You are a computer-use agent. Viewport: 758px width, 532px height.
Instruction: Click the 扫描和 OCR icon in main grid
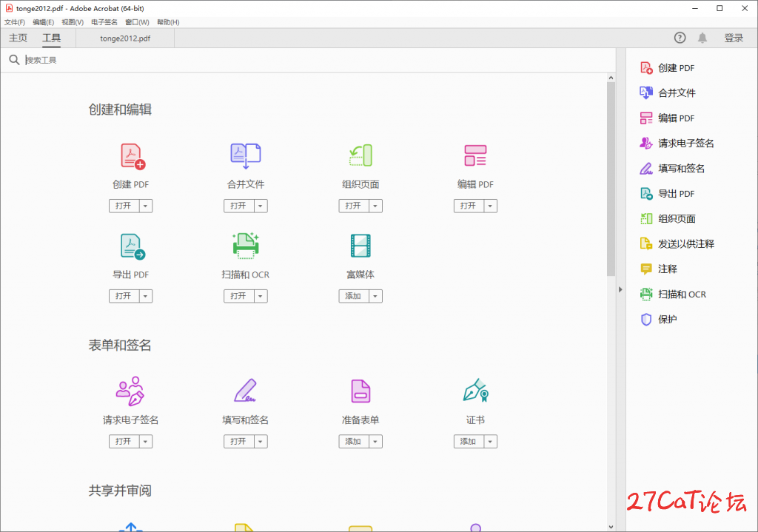[246, 246]
